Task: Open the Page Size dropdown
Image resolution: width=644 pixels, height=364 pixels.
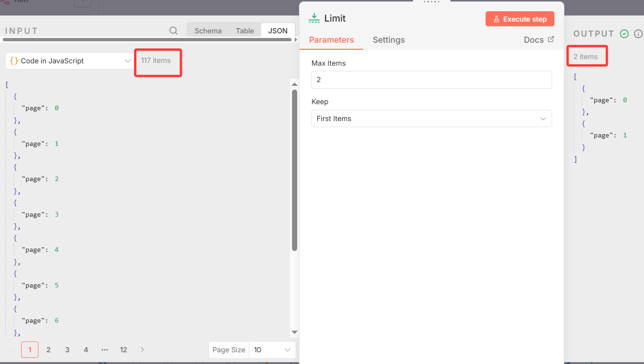Action: click(x=272, y=350)
